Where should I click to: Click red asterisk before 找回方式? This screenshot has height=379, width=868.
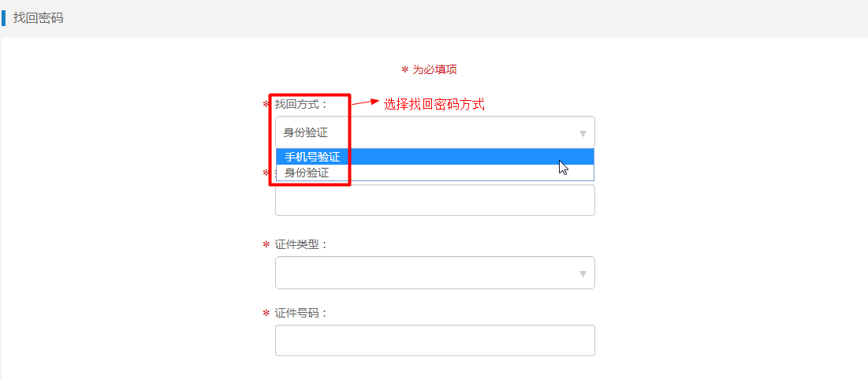coord(266,104)
